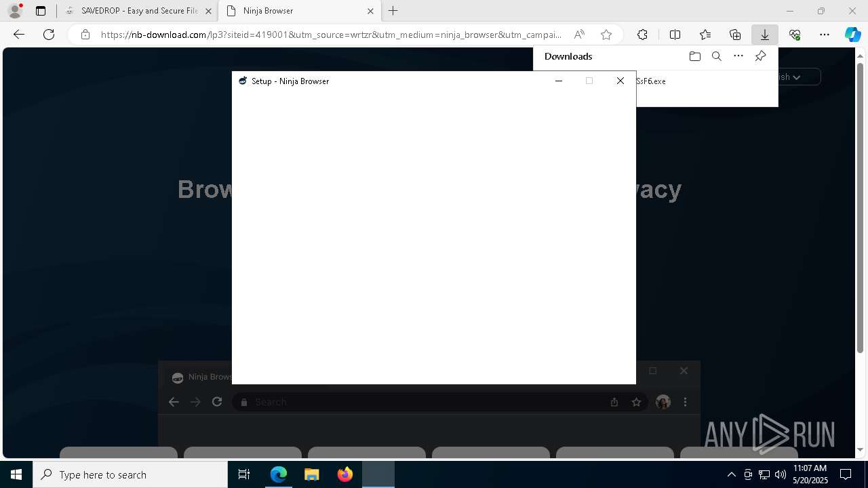Viewport: 868px width, 488px height.
Task: Open the tab actions menu icon
Action: [41, 11]
